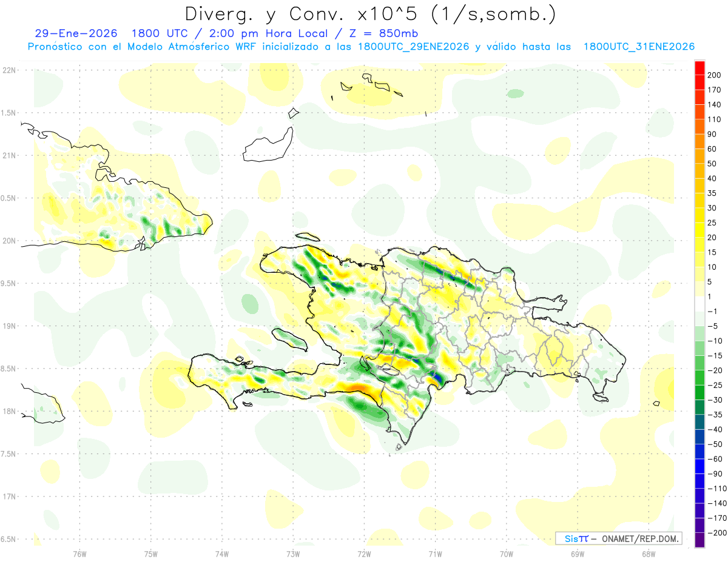Click the colorbar value '200' at top
Image resolution: width=728 pixels, height=562 pixels.
pyautogui.click(x=715, y=75)
